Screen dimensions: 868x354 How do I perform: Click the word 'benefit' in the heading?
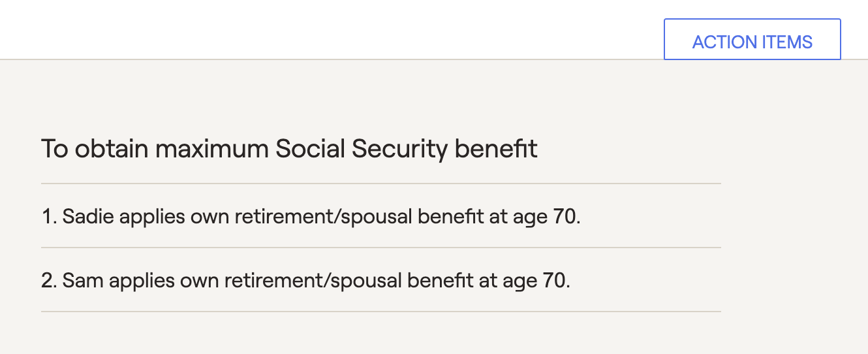click(496, 150)
